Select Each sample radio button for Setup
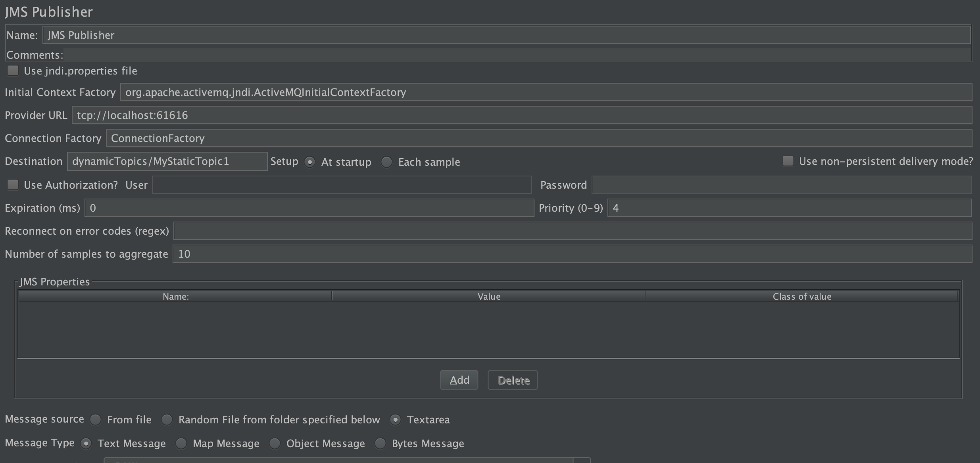This screenshot has height=463, width=980. click(388, 161)
